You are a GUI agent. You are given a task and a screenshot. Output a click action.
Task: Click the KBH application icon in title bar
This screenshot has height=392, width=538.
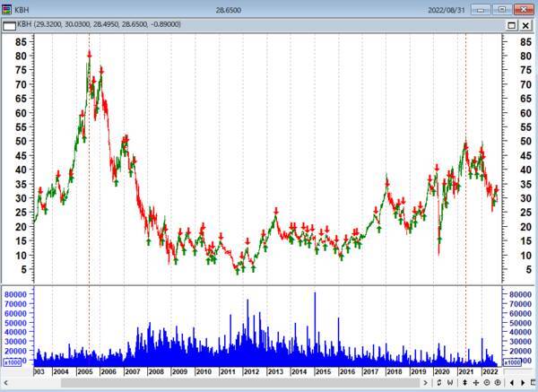pyautogui.click(x=7, y=9)
